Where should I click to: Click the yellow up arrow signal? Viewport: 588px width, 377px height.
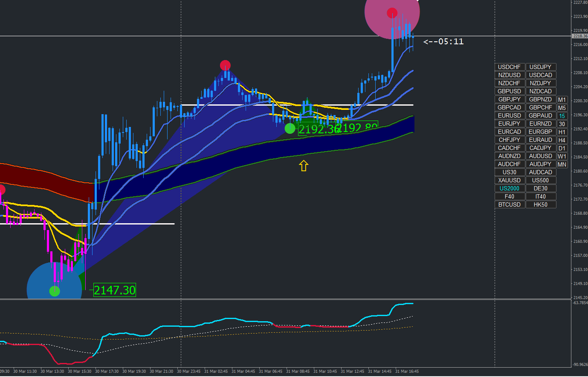pyautogui.click(x=304, y=166)
